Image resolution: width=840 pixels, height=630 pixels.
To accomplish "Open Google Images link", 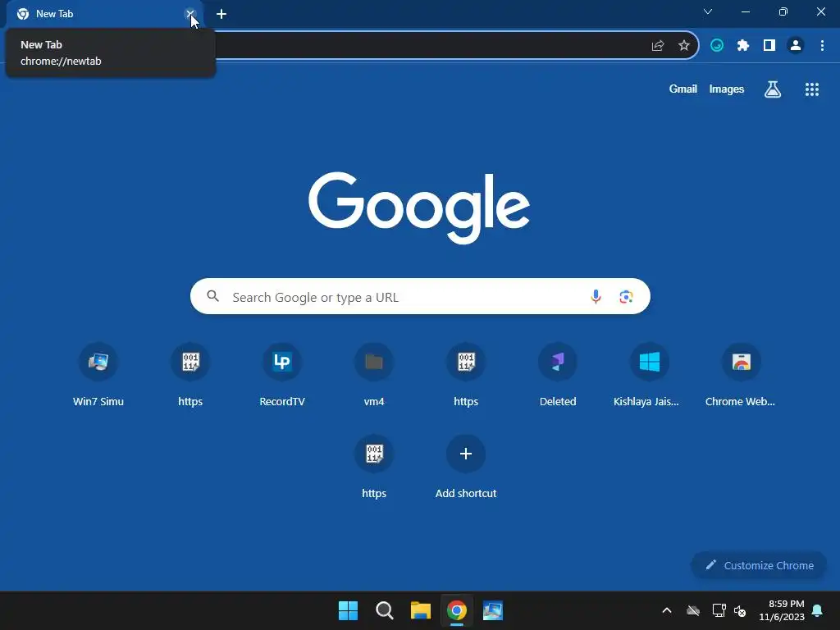I will tap(727, 89).
